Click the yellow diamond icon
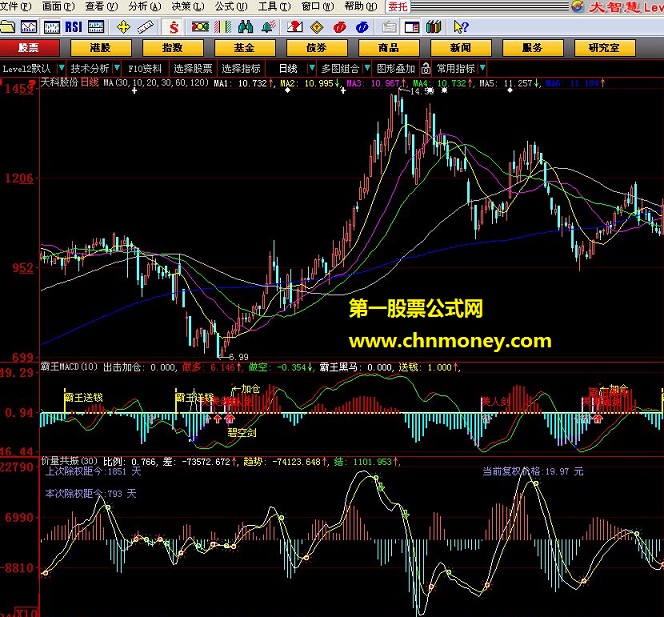The width and height of the screenshot is (664, 617). point(317,28)
